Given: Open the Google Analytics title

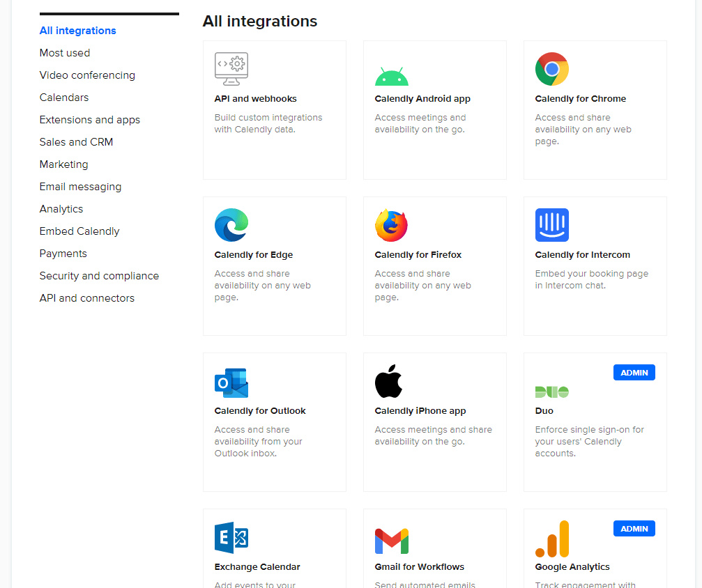Looking at the screenshot, I should point(572,566).
